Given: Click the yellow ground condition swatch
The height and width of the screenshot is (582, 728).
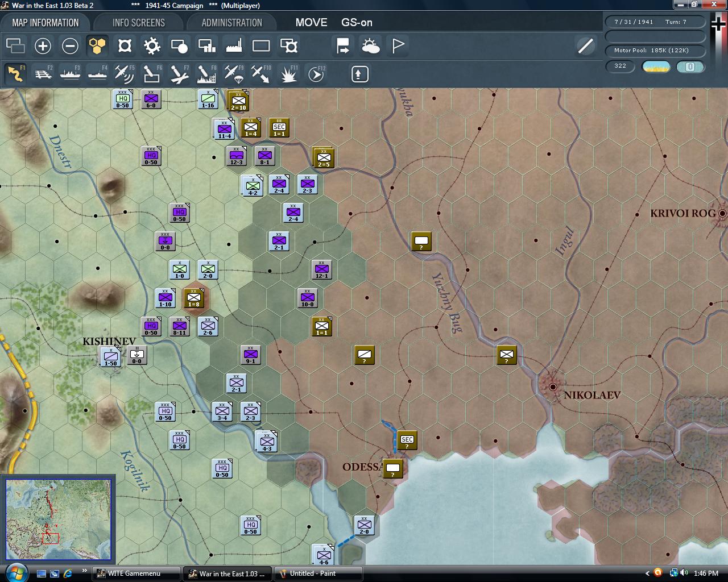Looking at the screenshot, I should coord(656,67).
